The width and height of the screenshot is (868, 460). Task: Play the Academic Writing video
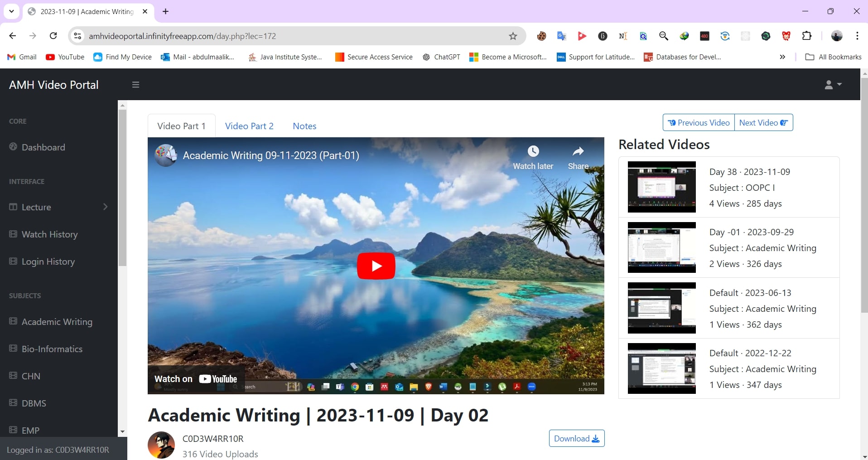coord(376,266)
